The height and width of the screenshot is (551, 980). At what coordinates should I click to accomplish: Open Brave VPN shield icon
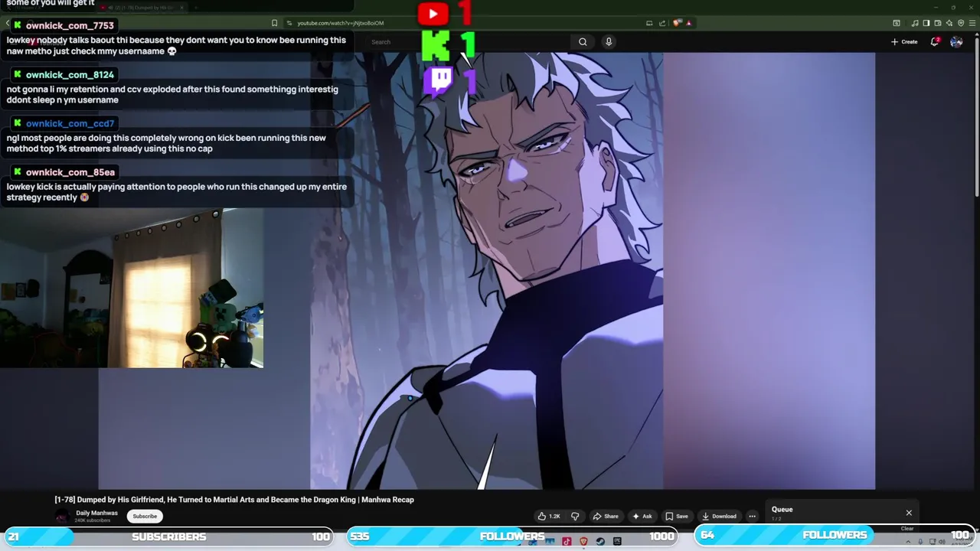pyautogui.click(x=961, y=23)
